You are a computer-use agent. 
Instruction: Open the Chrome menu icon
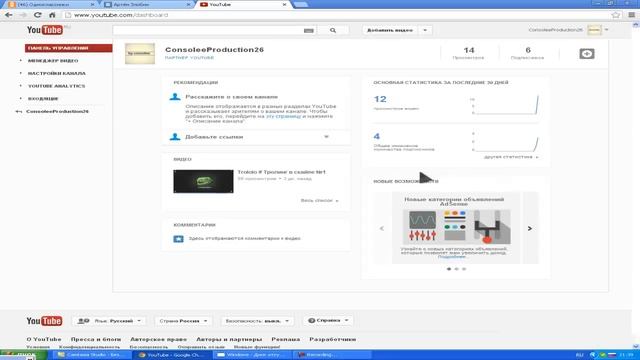pos(632,15)
